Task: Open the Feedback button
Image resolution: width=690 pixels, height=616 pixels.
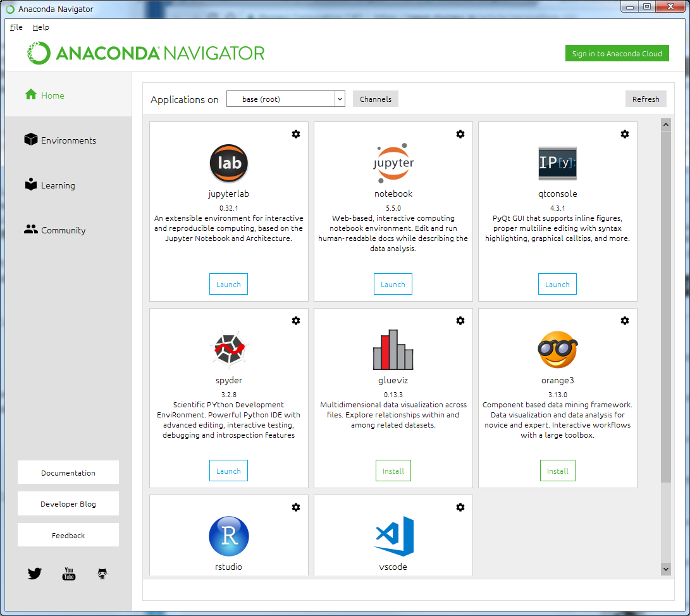Action: point(68,535)
